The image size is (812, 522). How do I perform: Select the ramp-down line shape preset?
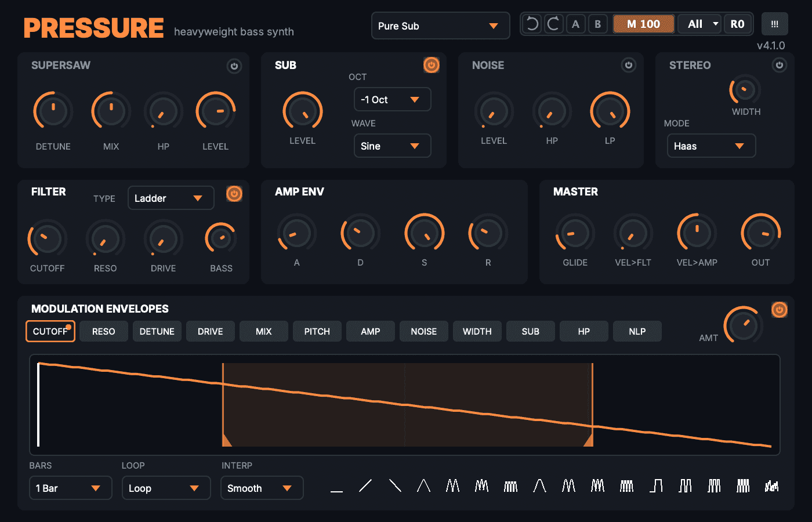click(395, 485)
